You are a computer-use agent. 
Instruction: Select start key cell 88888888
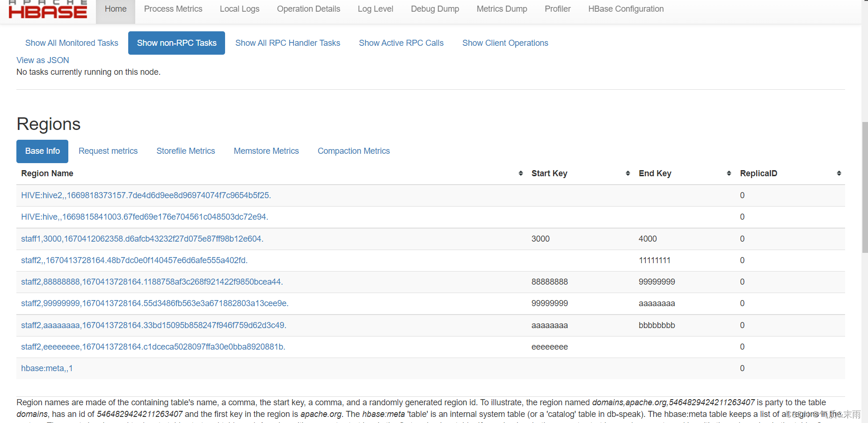coord(550,282)
